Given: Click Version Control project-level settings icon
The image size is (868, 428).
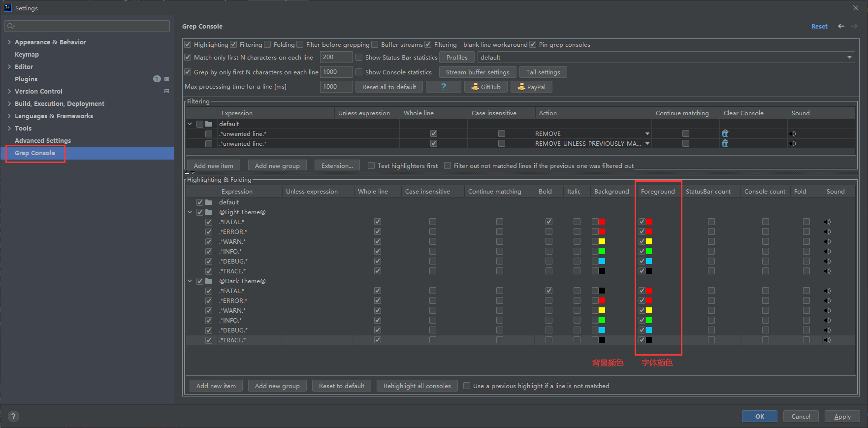Looking at the screenshot, I should click(x=166, y=91).
